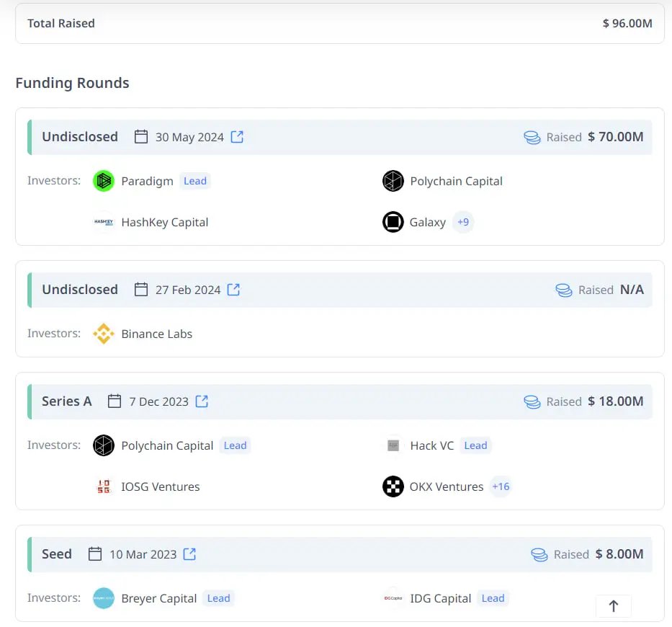Open the IDG Capital investor link
This screenshot has width=672, height=627.
[x=441, y=599]
